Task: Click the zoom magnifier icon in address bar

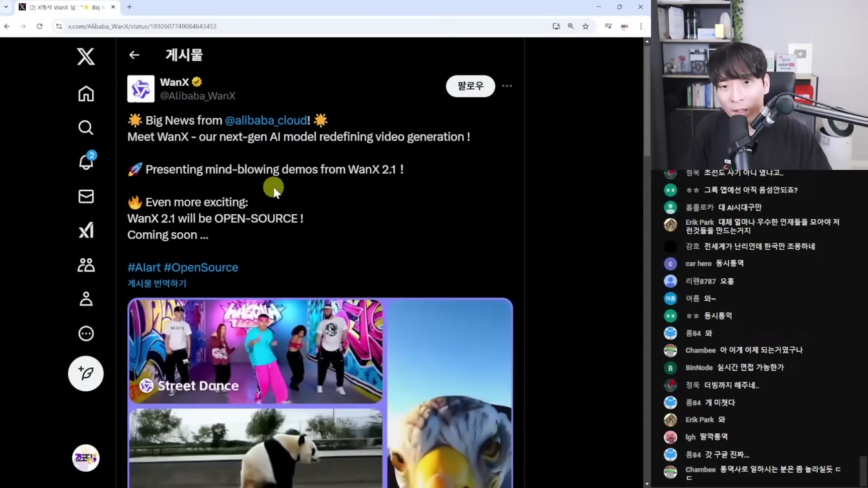Action: point(571,26)
